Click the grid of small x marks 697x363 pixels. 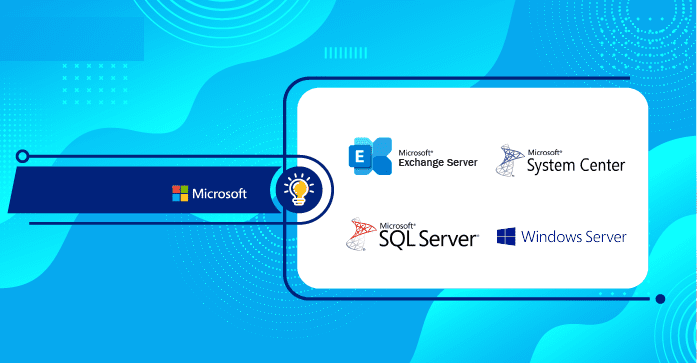click(95, 84)
